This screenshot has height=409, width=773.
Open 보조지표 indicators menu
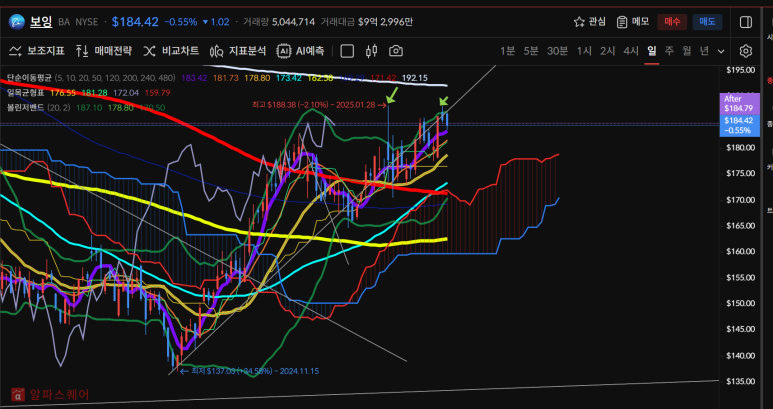(x=37, y=51)
